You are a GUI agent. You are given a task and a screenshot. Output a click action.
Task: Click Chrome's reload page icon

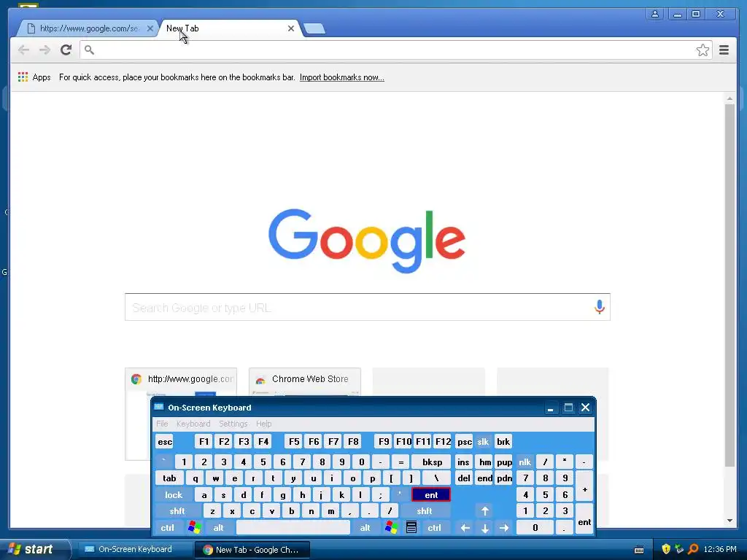click(66, 50)
